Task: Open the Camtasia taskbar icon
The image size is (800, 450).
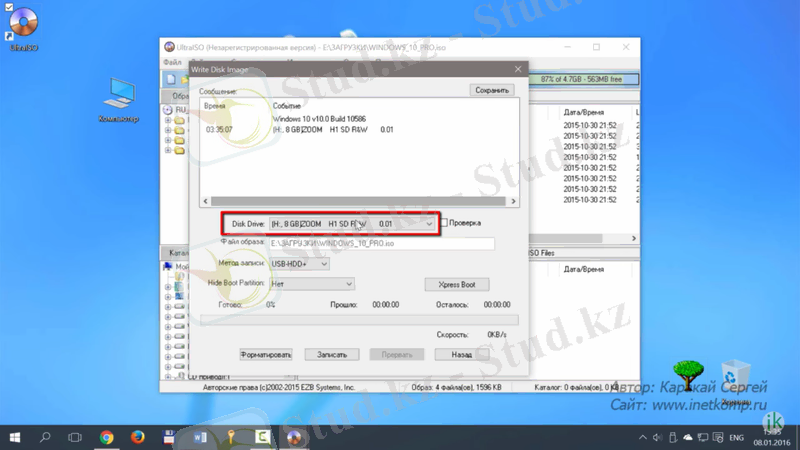Action: pyautogui.click(x=262, y=437)
